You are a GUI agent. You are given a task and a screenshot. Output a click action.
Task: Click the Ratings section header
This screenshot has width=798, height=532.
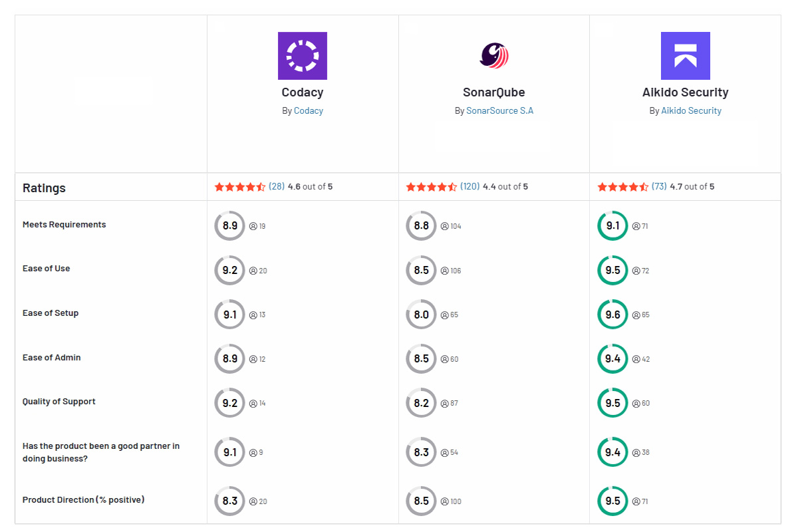click(45, 188)
